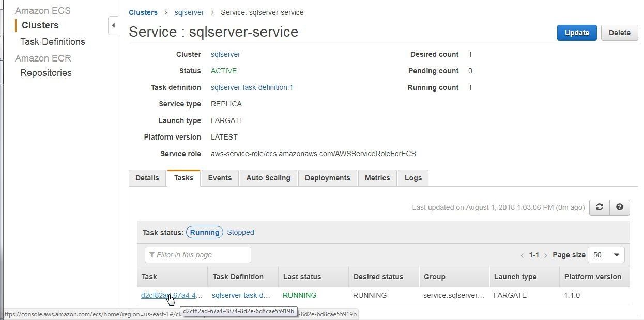
Task: Open the Auto Scaling tab
Action: pos(268,178)
